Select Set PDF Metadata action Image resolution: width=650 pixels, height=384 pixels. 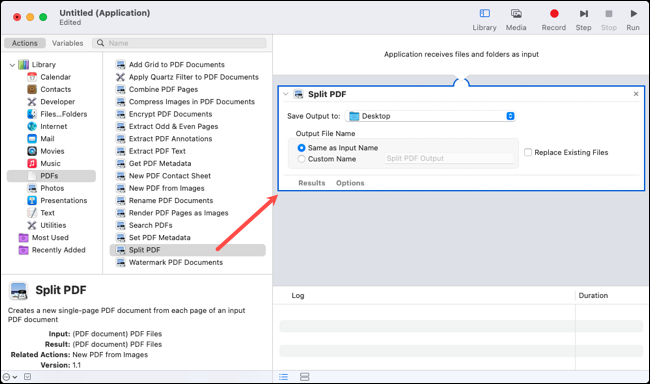(x=160, y=238)
